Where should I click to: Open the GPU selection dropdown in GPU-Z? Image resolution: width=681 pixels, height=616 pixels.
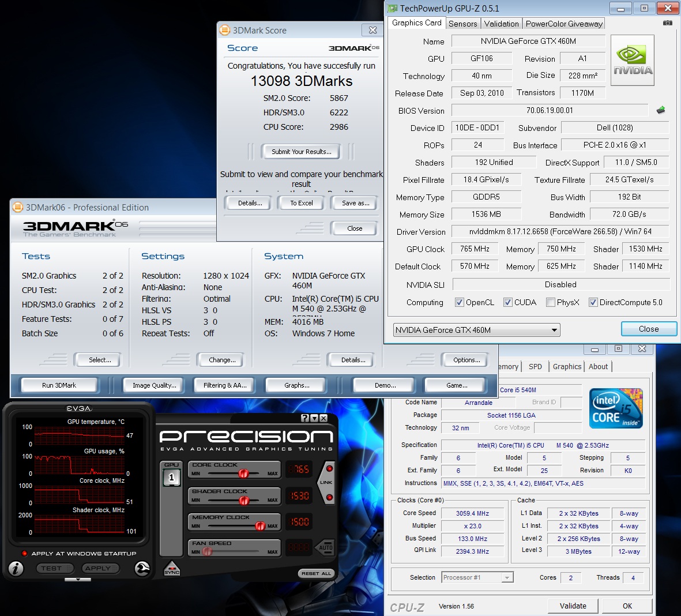coord(476,330)
